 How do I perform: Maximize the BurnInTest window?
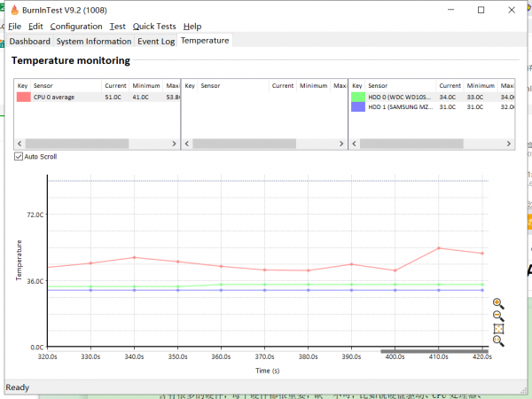pyautogui.click(x=481, y=10)
